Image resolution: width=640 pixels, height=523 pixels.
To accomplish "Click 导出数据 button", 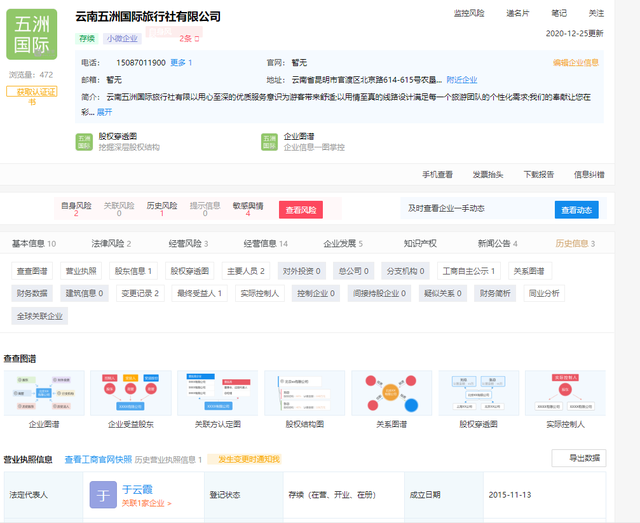I will 579,458.
